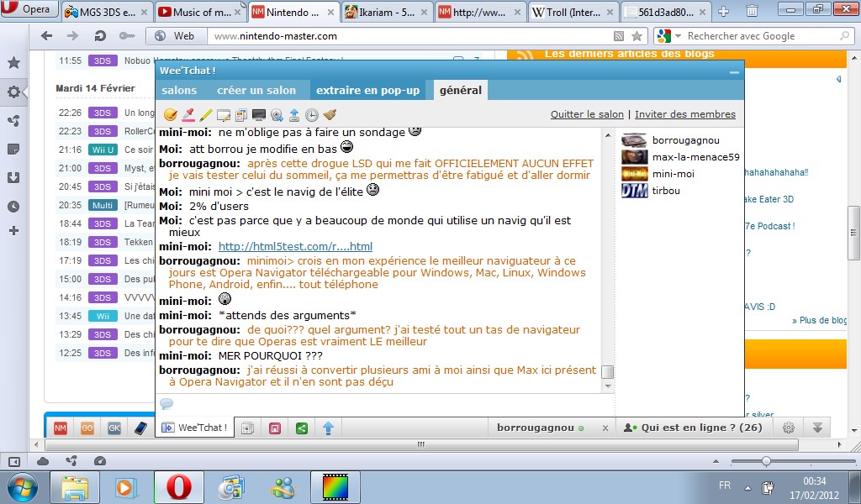Viewport: 861px width, 504px height.
Task: Click the RSS feed icon in address bar
Action: 619,36
